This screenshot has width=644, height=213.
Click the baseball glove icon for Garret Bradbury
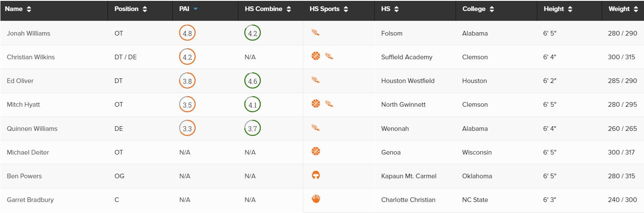pyautogui.click(x=315, y=199)
